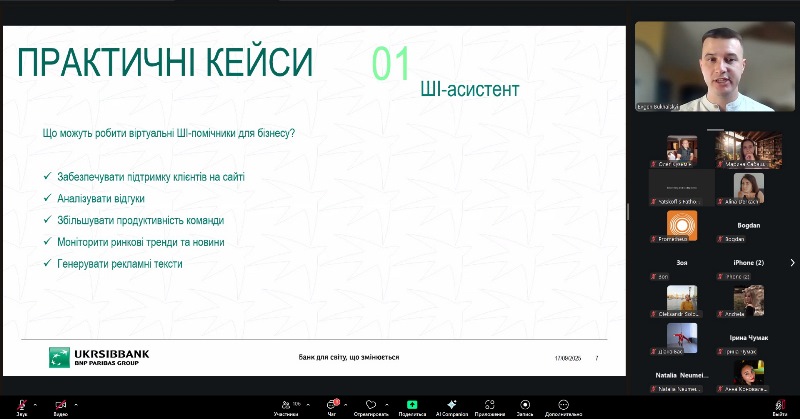
Task: Click bullet 'Забезпечувати підтримку клієнтів на сайті'
Action: (x=151, y=177)
